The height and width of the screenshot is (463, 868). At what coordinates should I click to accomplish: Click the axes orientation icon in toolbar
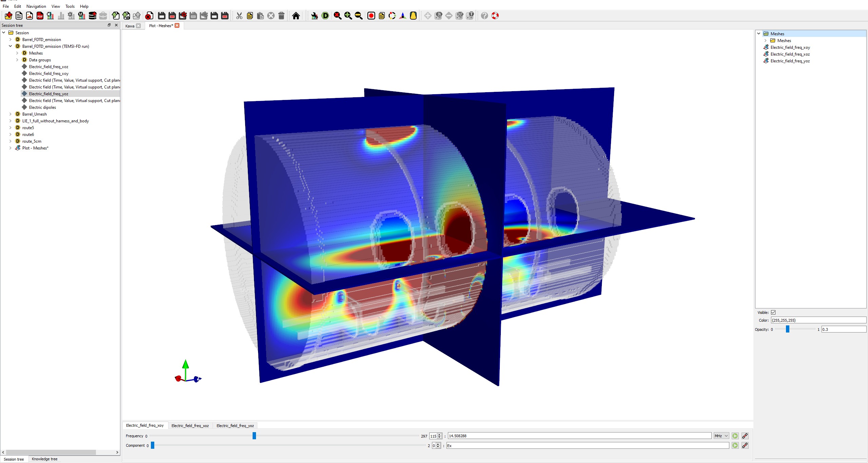tap(403, 16)
